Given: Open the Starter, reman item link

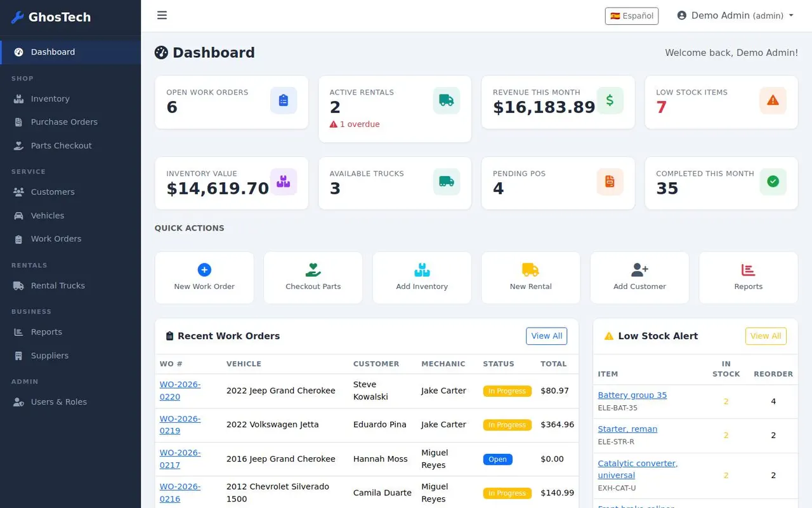Looking at the screenshot, I should (627, 429).
